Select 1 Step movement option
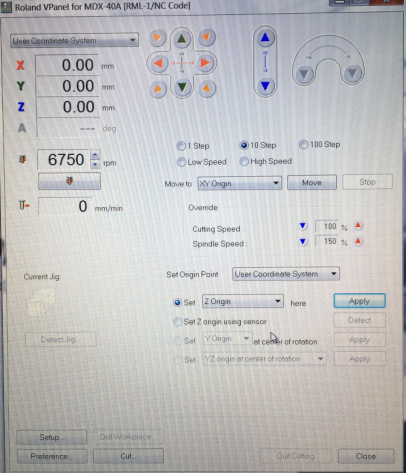This screenshot has width=406, height=473. point(193,146)
